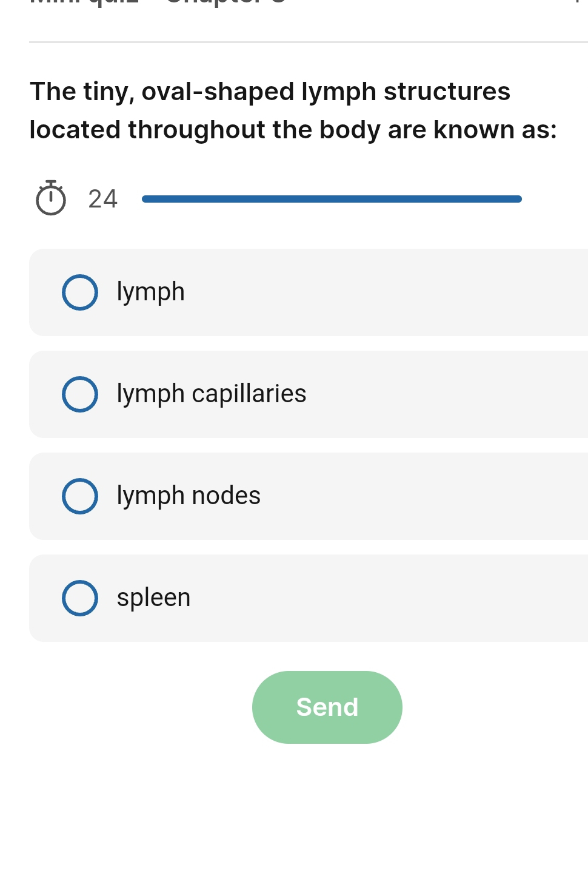The height and width of the screenshot is (890, 588).
Task: Click the "lymph capillaries" answer text
Action: (212, 394)
